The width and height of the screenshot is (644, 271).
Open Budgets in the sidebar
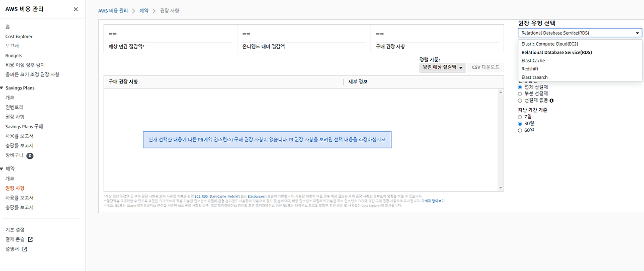[14, 56]
